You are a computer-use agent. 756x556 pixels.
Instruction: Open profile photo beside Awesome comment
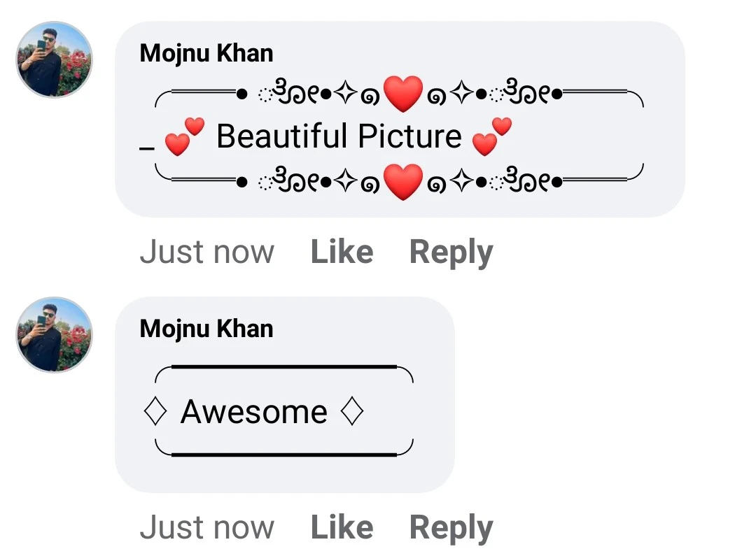55,335
